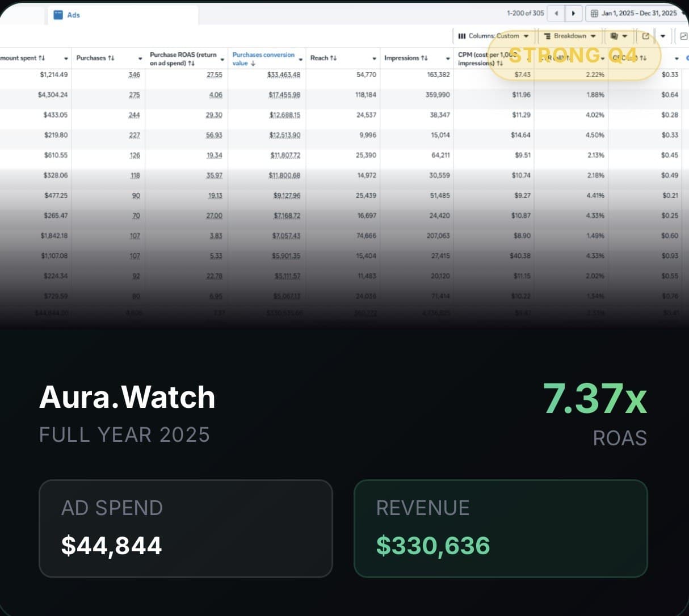Open the Impressions column options arrow

448,59
